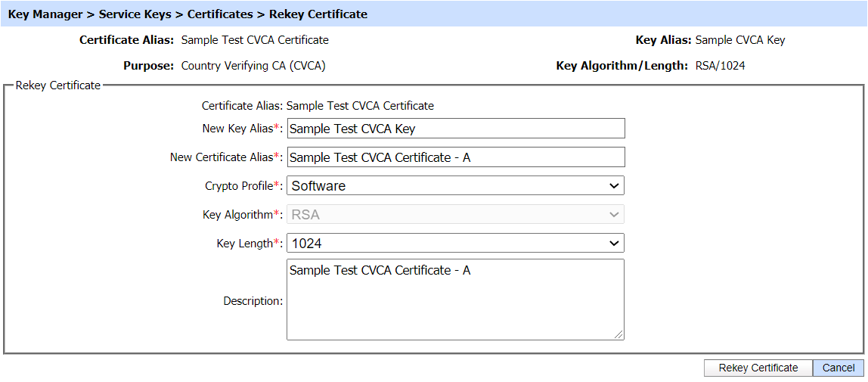Cancel the rekey operation
Viewport: 868px width, 382px height.
tap(838, 368)
